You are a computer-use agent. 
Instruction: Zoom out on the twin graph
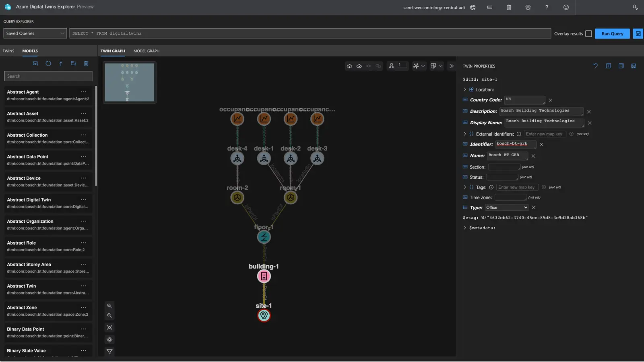tap(109, 315)
